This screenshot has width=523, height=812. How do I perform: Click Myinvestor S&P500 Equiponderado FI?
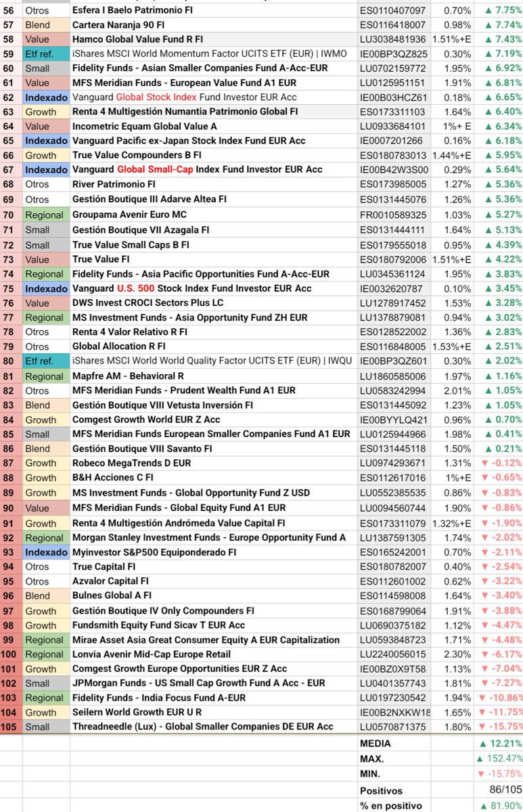pyautogui.click(x=154, y=552)
